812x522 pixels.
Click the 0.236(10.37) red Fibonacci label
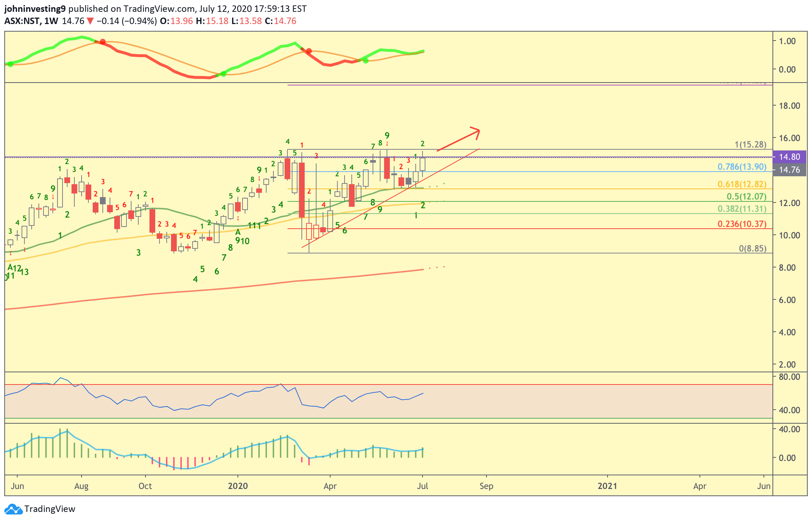tap(742, 224)
